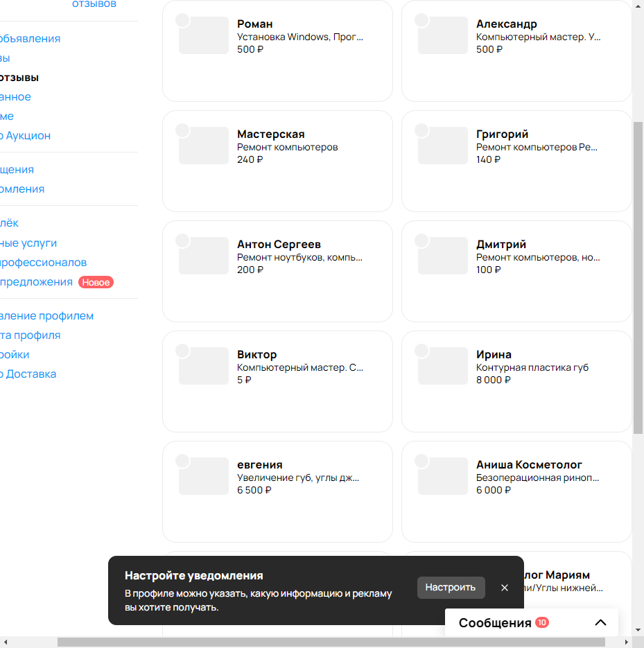Open the объявления sidebar item
The width and height of the screenshot is (644, 648).
(31, 39)
